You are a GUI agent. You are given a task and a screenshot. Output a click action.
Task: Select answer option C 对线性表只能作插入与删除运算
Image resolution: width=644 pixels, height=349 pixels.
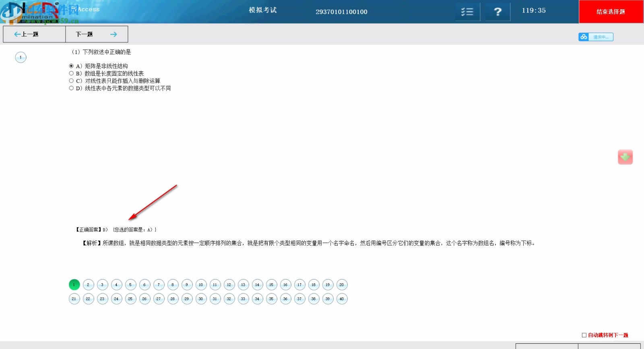tap(71, 81)
